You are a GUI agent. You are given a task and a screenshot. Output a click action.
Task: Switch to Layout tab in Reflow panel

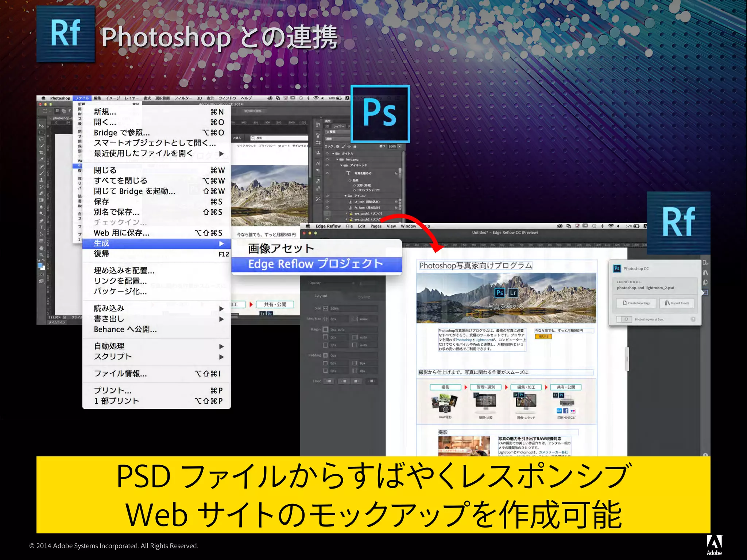321,296
